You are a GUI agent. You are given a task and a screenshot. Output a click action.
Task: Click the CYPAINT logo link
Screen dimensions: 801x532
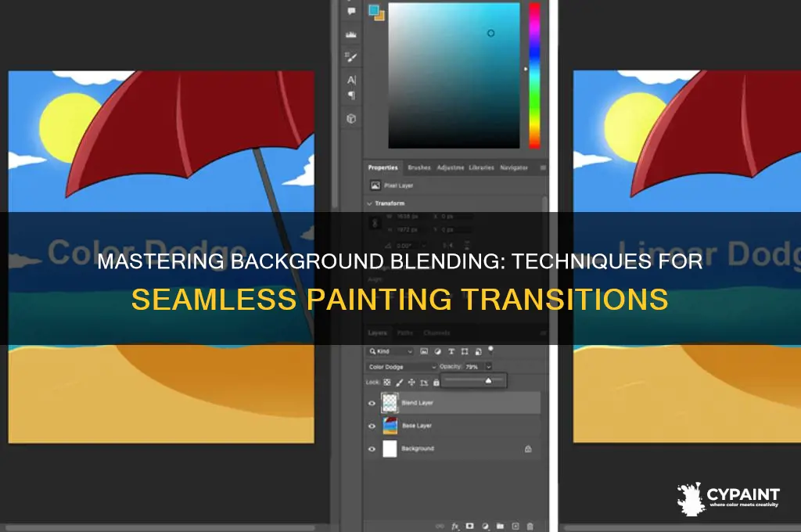pyautogui.click(x=728, y=499)
